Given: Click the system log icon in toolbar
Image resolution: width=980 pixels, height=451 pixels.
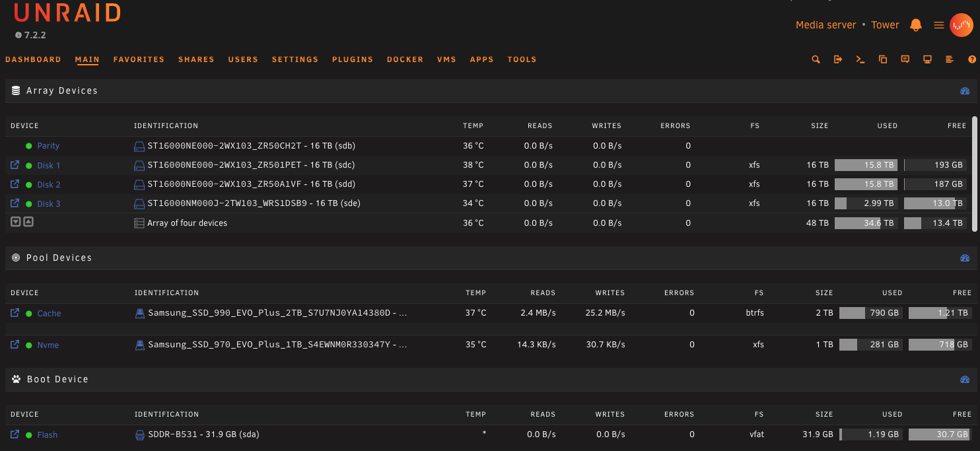Looking at the screenshot, I should coord(949,59).
